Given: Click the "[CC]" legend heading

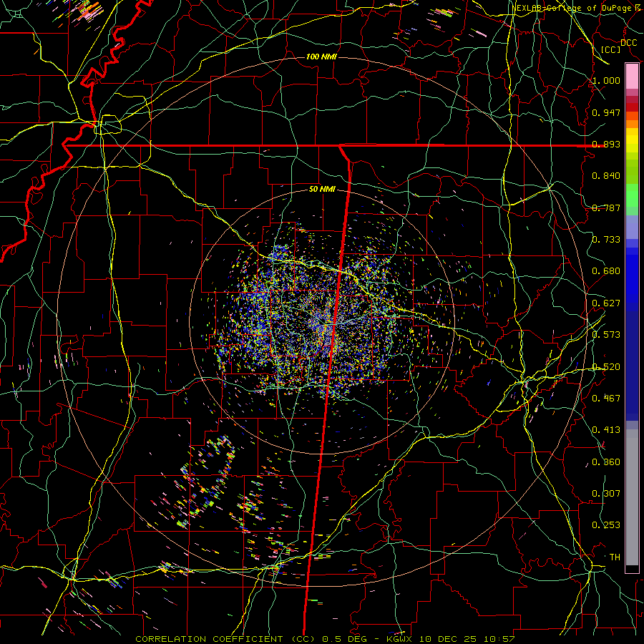Looking at the screenshot, I should pyautogui.click(x=611, y=49).
